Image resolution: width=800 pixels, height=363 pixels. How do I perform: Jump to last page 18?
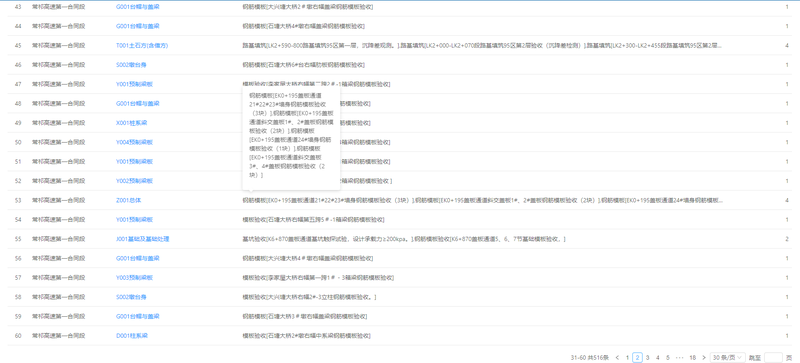[x=692, y=357]
